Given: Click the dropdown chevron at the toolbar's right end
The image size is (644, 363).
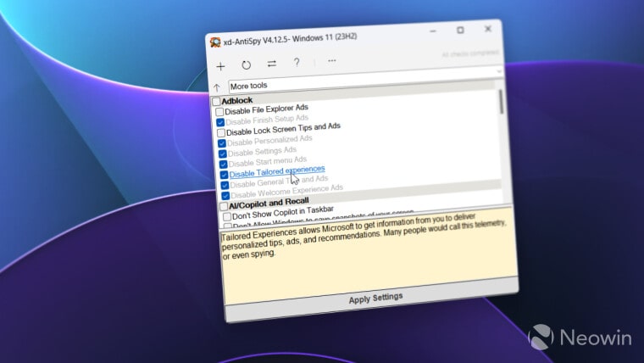Looking at the screenshot, I should click(x=499, y=71).
